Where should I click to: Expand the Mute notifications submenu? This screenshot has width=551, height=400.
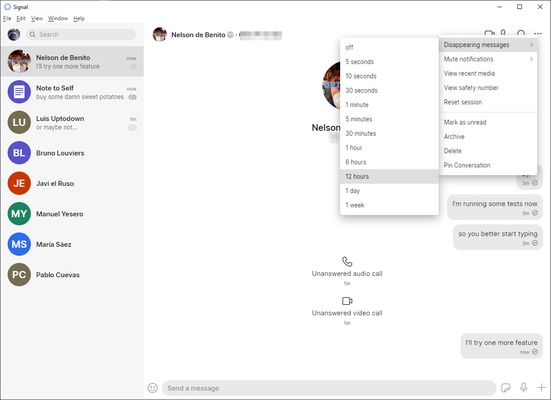click(x=488, y=59)
